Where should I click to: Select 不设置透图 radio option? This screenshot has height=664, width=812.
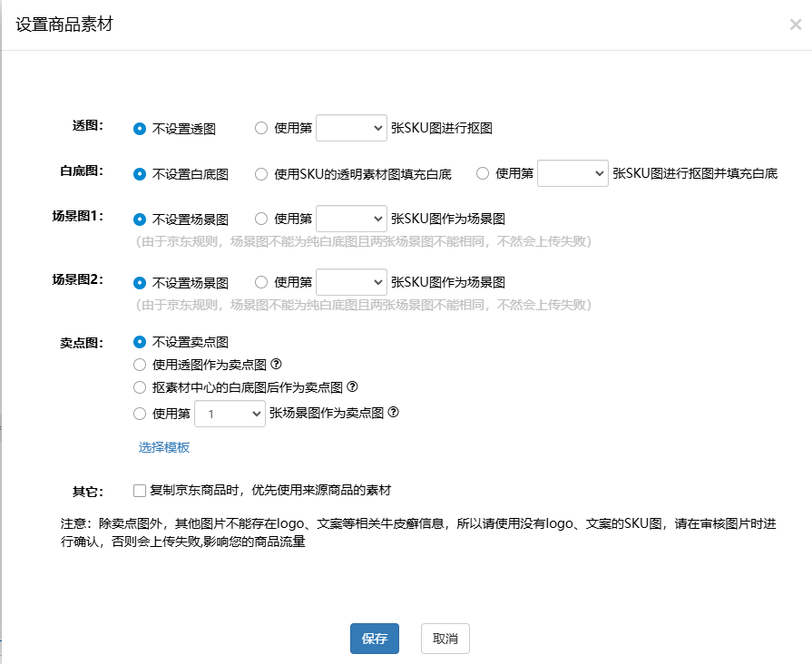pos(140,129)
